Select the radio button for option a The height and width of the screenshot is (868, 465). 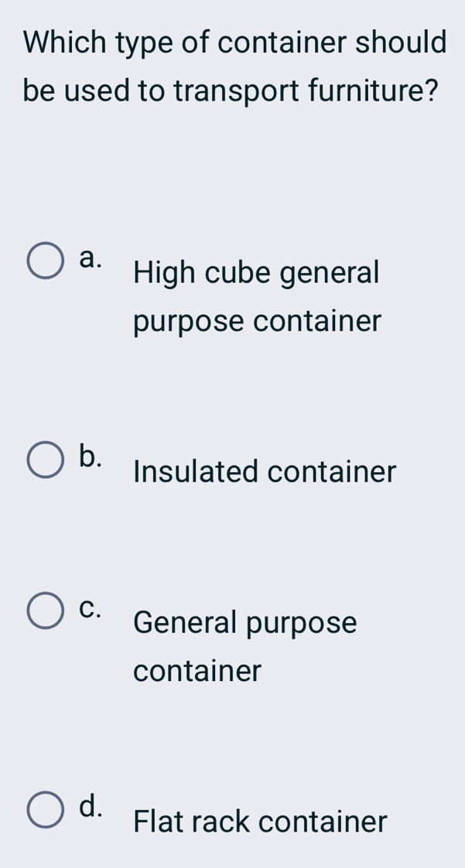point(45,260)
